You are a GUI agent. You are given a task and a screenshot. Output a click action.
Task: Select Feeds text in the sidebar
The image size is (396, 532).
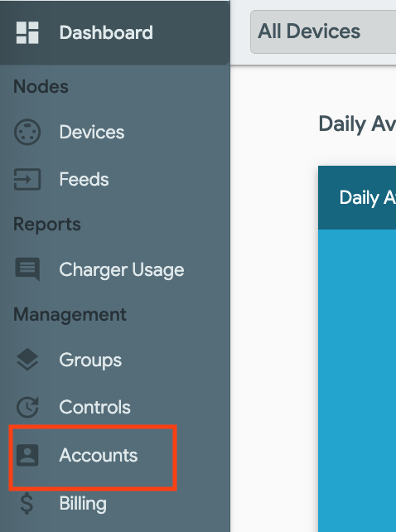coord(84,179)
